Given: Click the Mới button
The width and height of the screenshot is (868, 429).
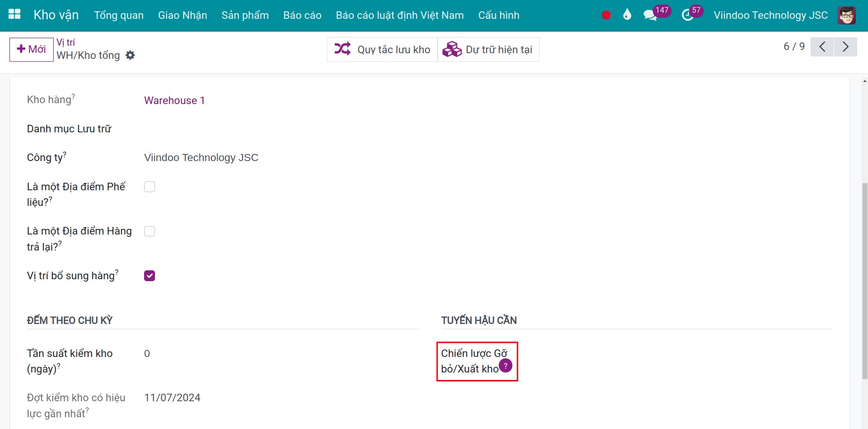Looking at the screenshot, I should pos(32,49).
